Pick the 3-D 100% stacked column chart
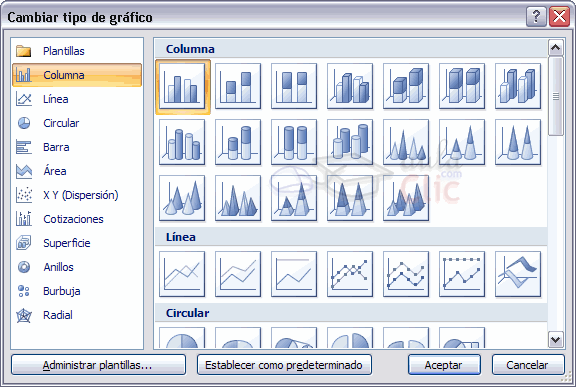The height and width of the screenshot is (387, 576). tap(462, 87)
